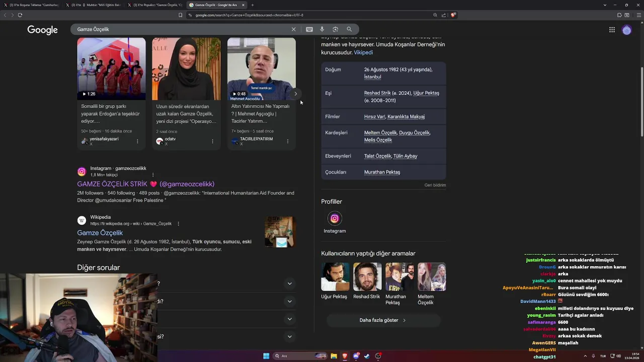Open Gamze Özçelik Wikipedia result title

100,233
